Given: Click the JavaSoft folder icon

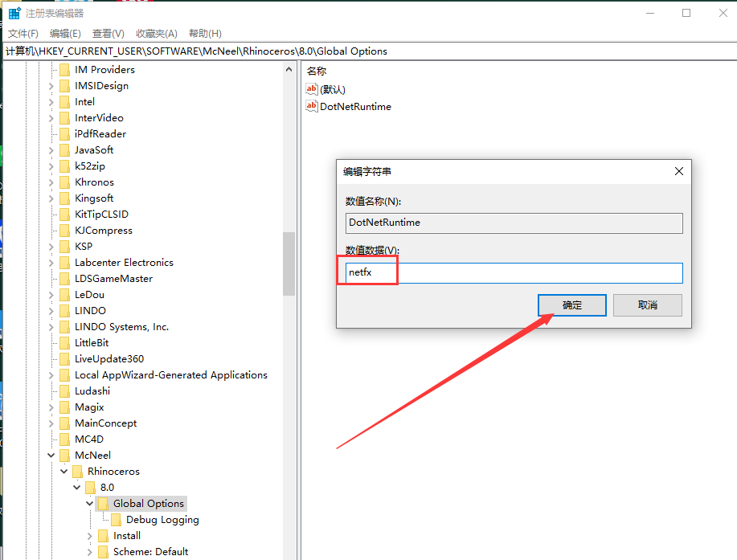Looking at the screenshot, I should [65, 150].
